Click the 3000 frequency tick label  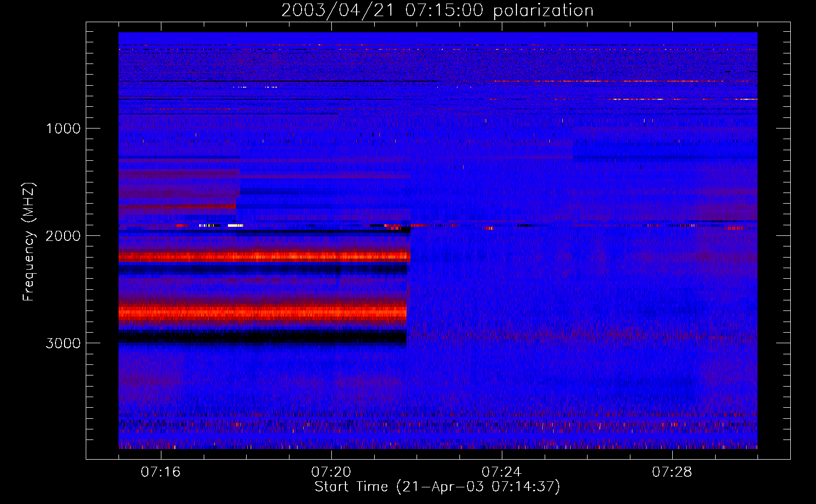click(x=63, y=343)
